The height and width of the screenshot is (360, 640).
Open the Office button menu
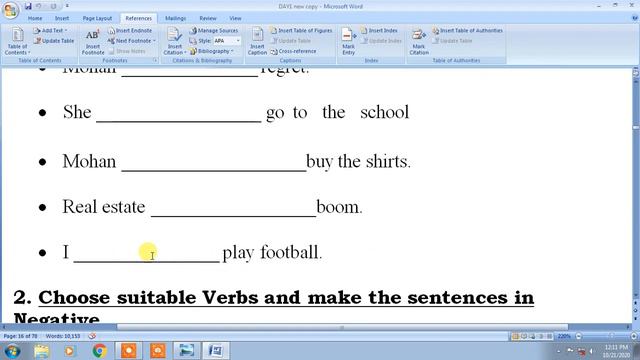[x=10, y=10]
